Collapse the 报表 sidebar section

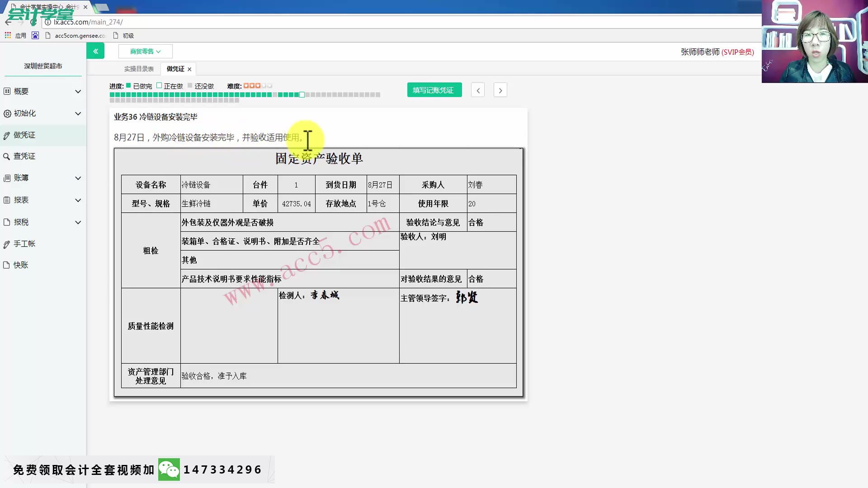tap(21, 200)
